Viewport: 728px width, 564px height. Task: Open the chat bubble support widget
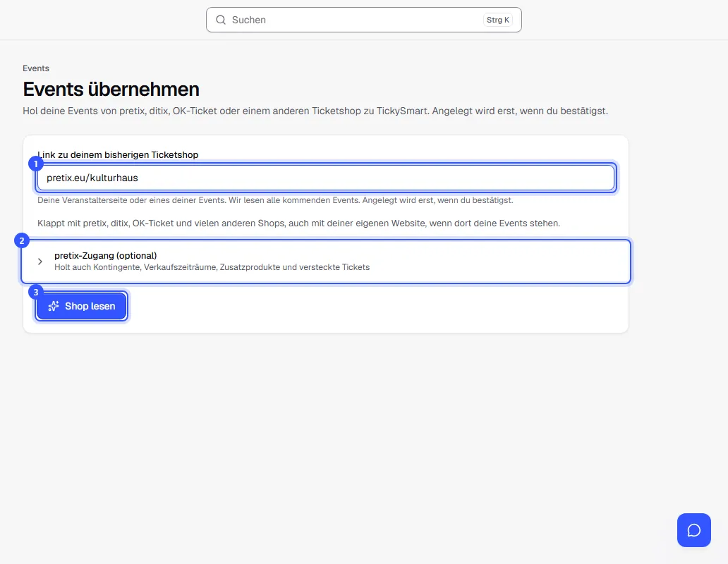pyautogui.click(x=693, y=530)
